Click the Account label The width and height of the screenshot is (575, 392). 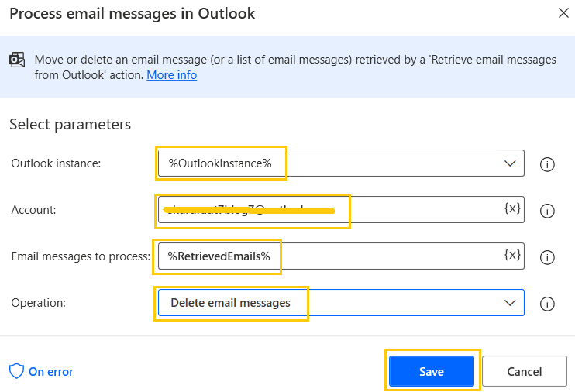click(34, 210)
